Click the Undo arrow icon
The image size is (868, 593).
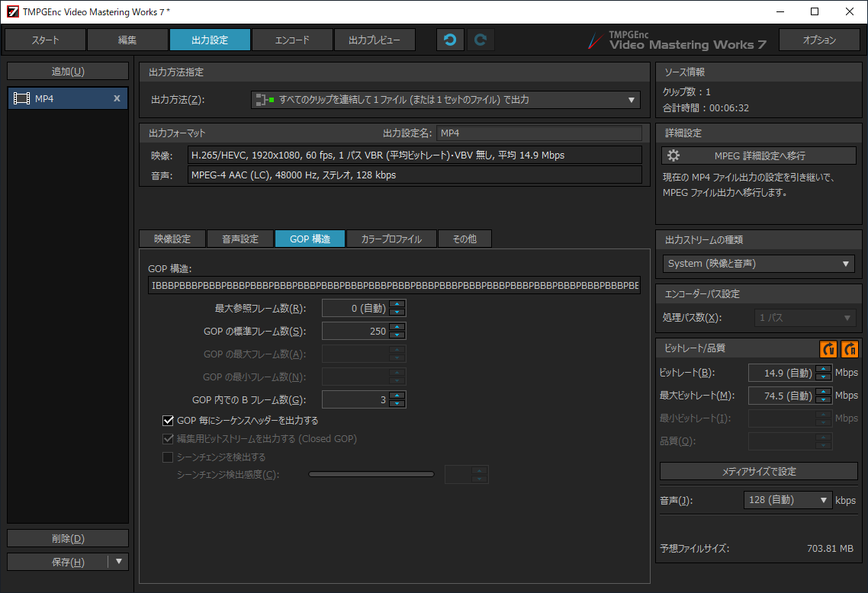coord(450,40)
